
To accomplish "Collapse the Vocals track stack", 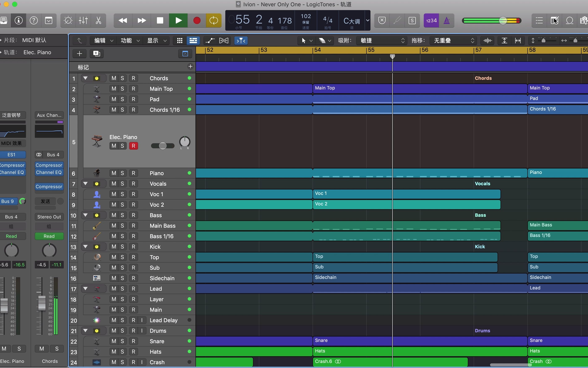I will pyautogui.click(x=85, y=184).
